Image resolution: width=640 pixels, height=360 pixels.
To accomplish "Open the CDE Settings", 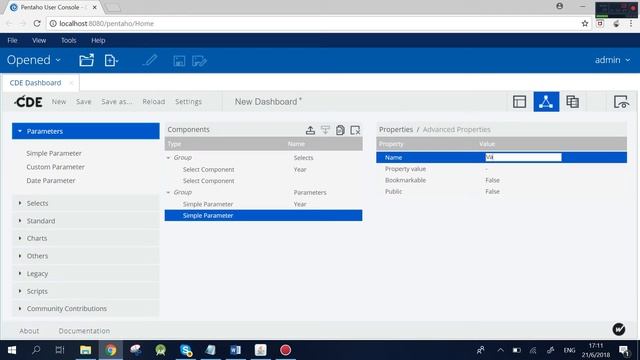I will click(x=188, y=102).
